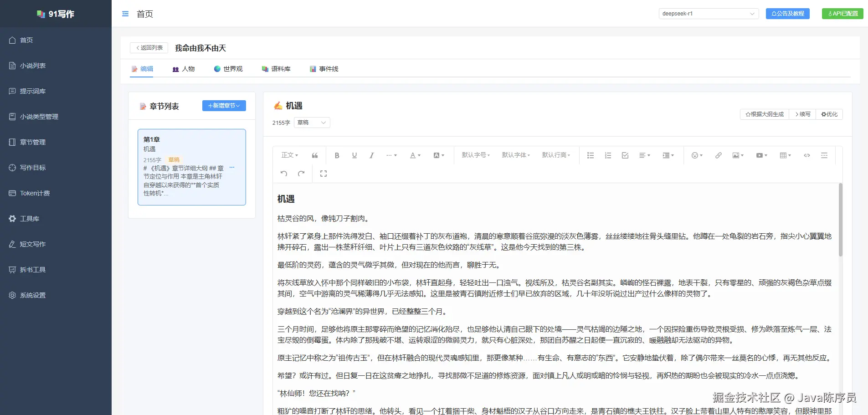Click the novel title 我命由我不由天

coord(200,48)
